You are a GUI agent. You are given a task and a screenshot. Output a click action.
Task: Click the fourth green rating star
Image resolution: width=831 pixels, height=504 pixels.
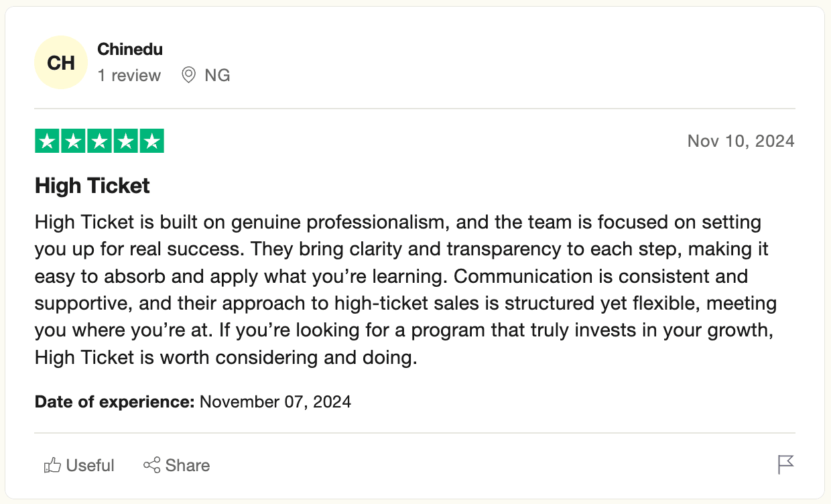tap(125, 141)
